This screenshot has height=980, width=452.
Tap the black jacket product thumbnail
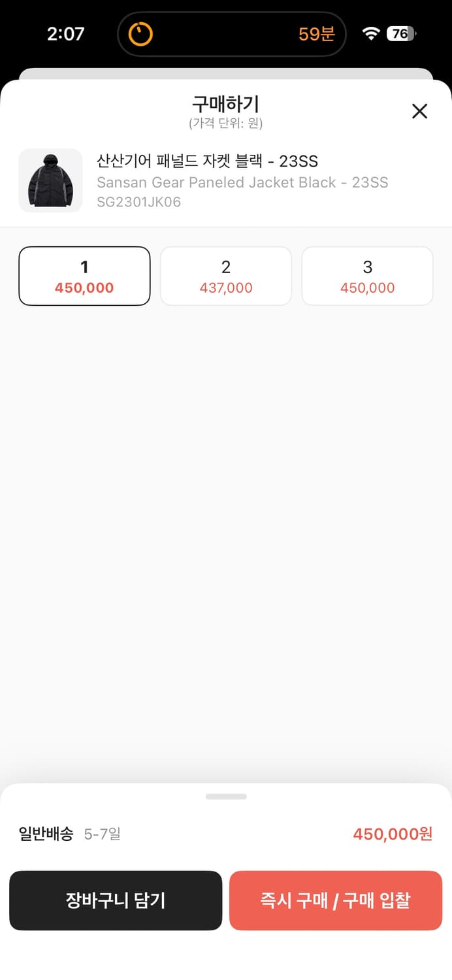tap(50, 180)
